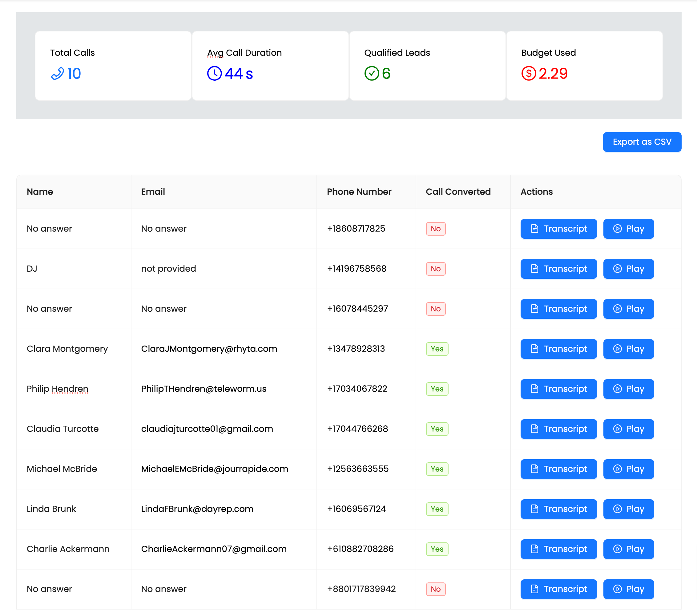
Task: Click the No badge for +18608717825
Action: [435, 229]
